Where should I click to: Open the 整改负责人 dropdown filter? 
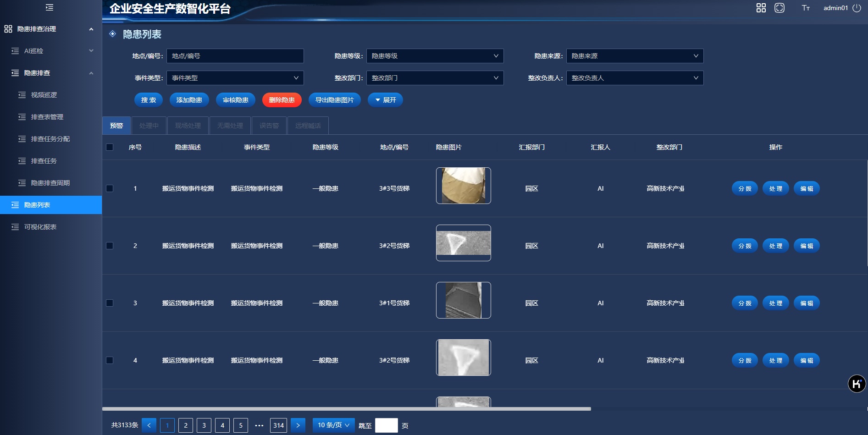point(635,78)
